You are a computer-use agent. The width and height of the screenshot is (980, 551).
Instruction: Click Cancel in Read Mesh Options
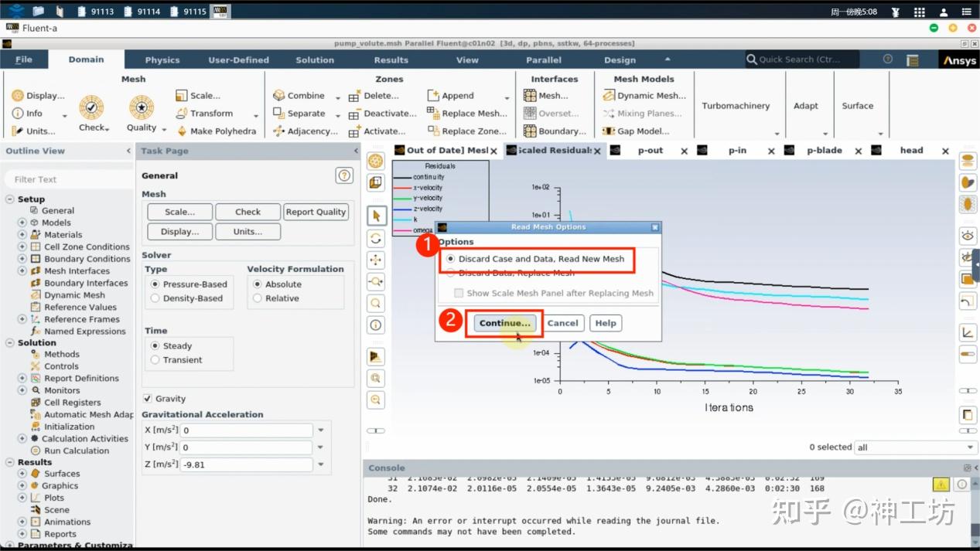click(x=562, y=323)
